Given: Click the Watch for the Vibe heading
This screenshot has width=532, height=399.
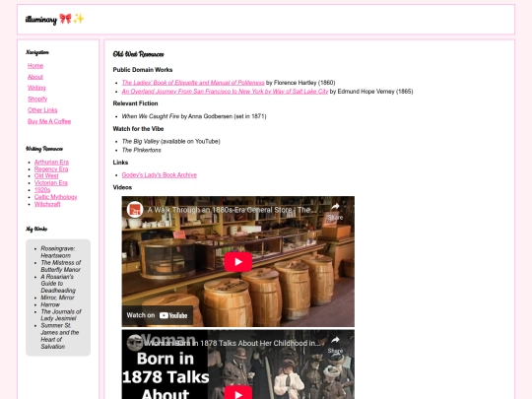Looking at the screenshot, I should pos(139,129).
